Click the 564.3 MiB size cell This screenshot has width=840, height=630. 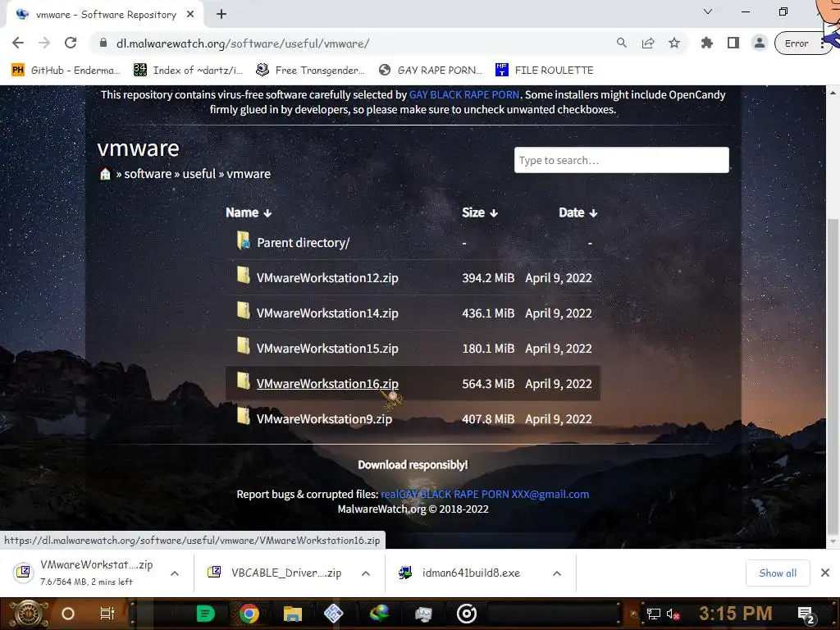(488, 384)
